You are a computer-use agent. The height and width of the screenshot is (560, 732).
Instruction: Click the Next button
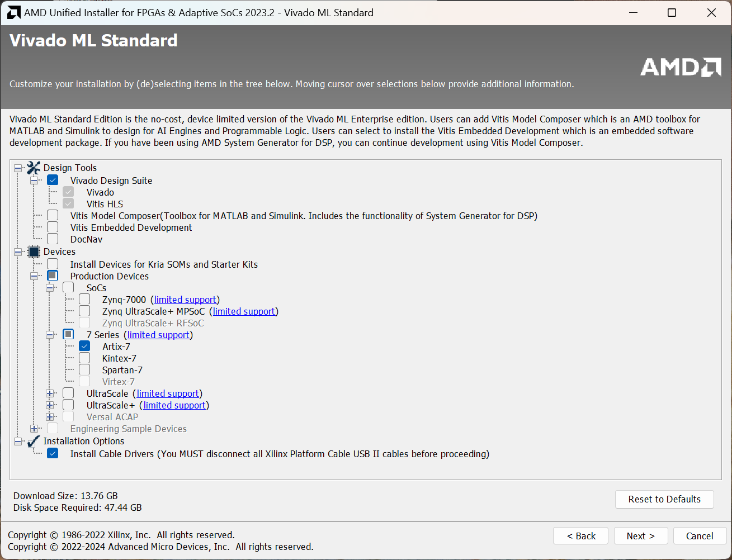tap(640, 536)
